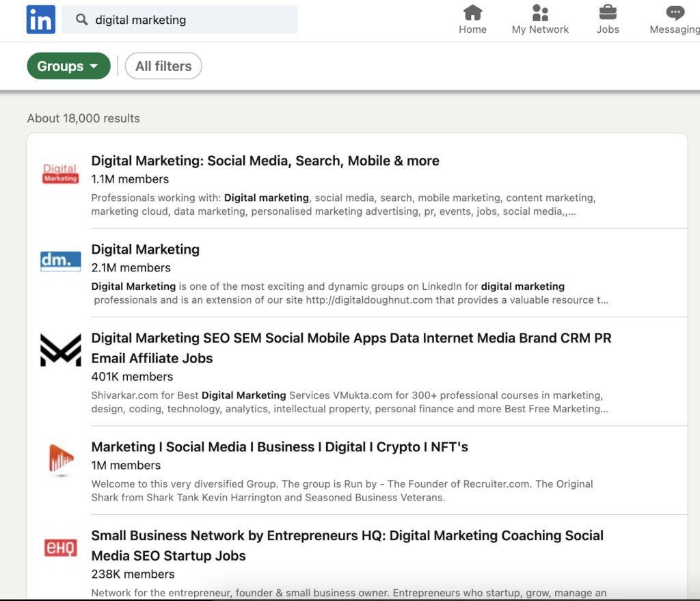
Task: Expand the Groups filter dropdown
Action: click(x=69, y=66)
